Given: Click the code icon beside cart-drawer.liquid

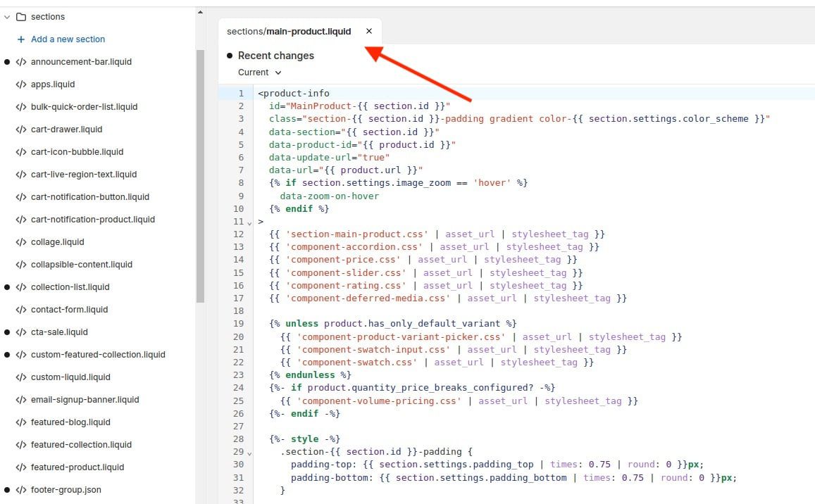Looking at the screenshot, I should (21, 130).
